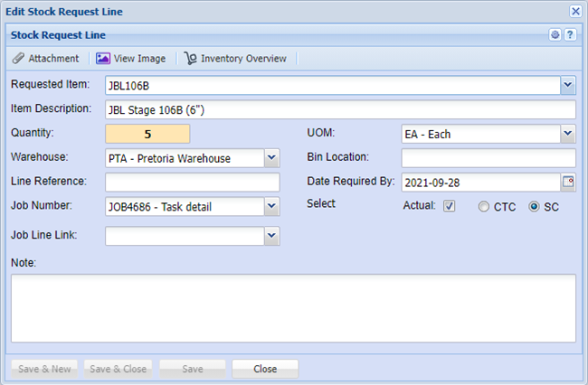Close the dialog with the X icon
588x385 pixels.
pos(574,12)
